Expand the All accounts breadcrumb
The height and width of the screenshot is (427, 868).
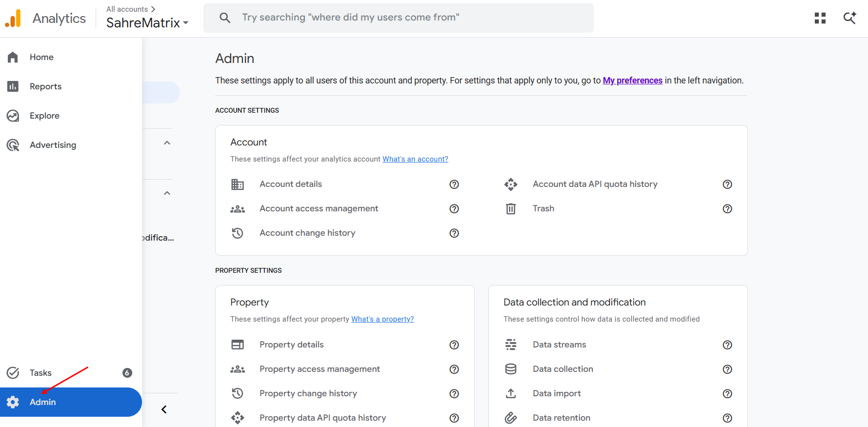131,9
